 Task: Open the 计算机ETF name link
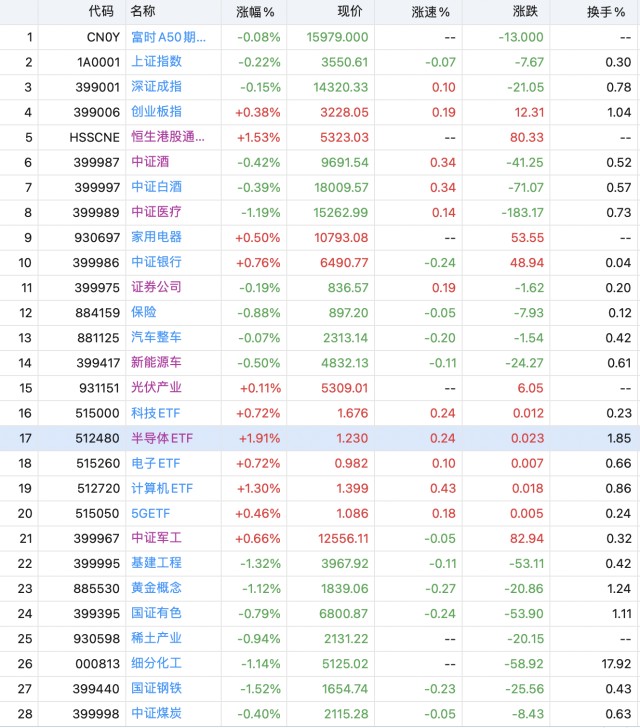(162, 488)
